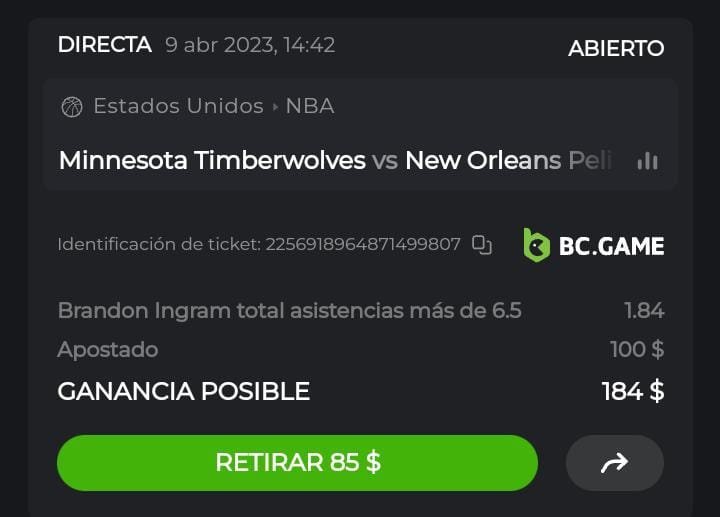The width and height of the screenshot is (720, 517).
Task: Select the Minnesota Timberwolves team name
Action: coord(212,160)
